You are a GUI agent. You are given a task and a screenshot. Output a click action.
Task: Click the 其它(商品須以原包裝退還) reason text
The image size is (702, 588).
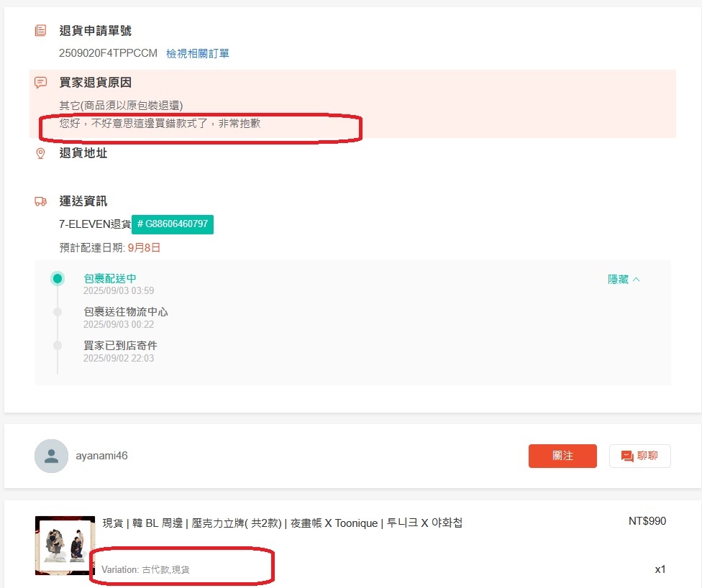click(121, 106)
